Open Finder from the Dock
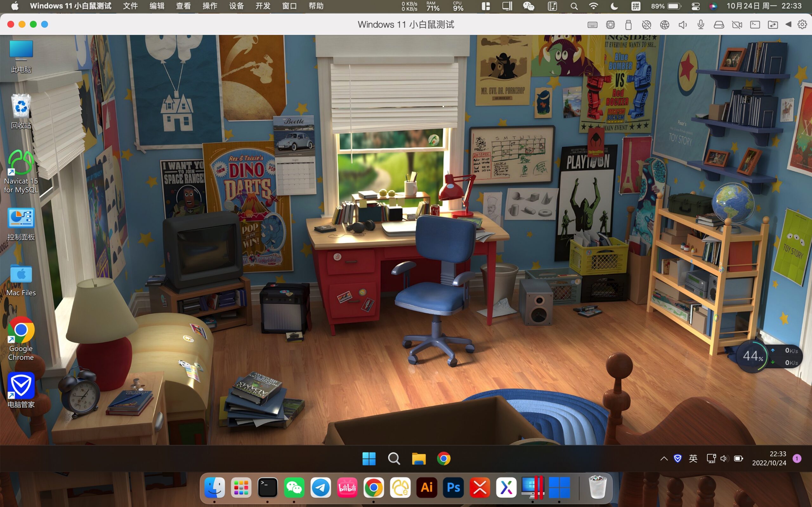This screenshot has height=507, width=812. tap(215, 487)
